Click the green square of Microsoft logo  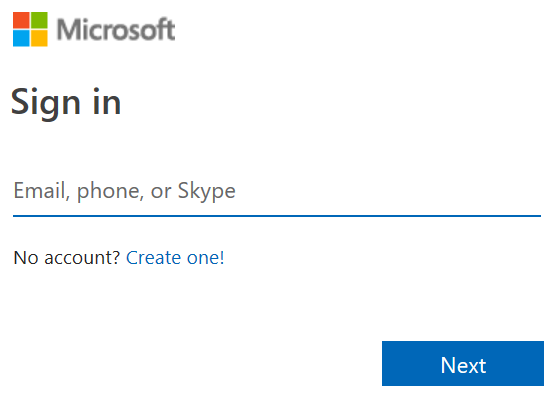(x=39, y=20)
